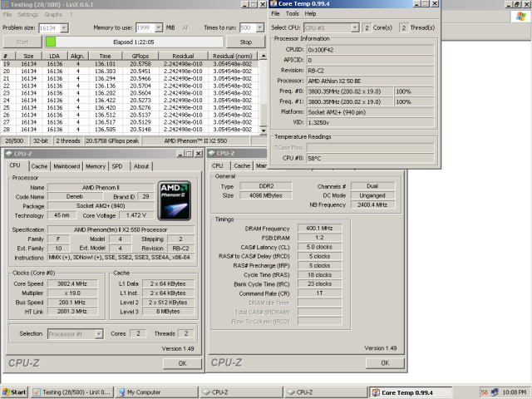
Task: Open the Graphs menu in LinX
Action: click(x=53, y=14)
